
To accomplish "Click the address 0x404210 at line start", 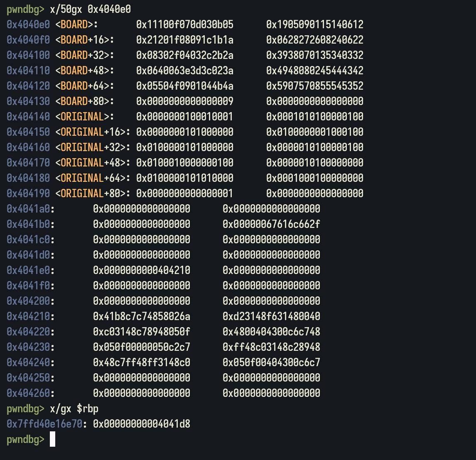I will (x=28, y=316).
